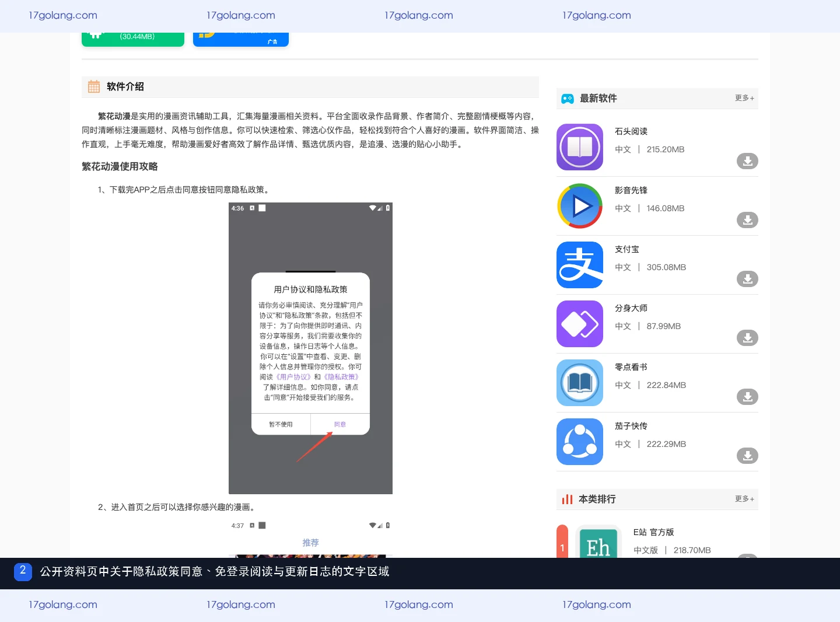Open the E站 官方版 app icon
The height and width of the screenshot is (622, 840).
coord(598,542)
